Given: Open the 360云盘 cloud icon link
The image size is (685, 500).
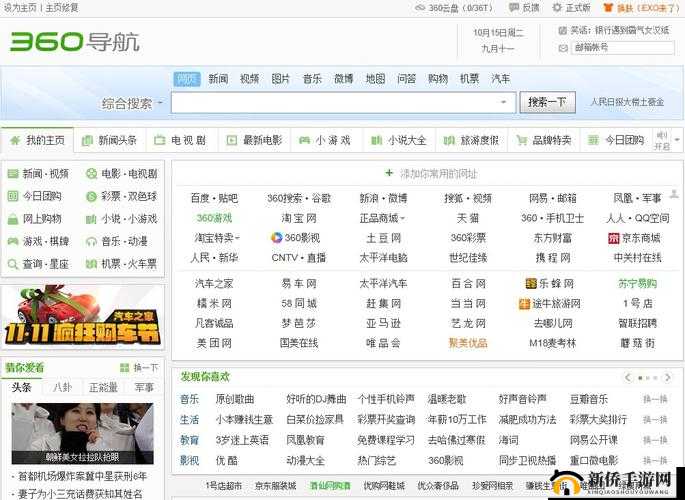Looking at the screenshot, I should (x=420, y=8).
